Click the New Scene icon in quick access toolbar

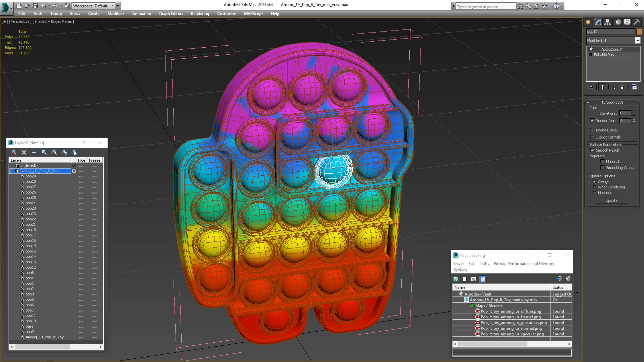(x=19, y=6)
